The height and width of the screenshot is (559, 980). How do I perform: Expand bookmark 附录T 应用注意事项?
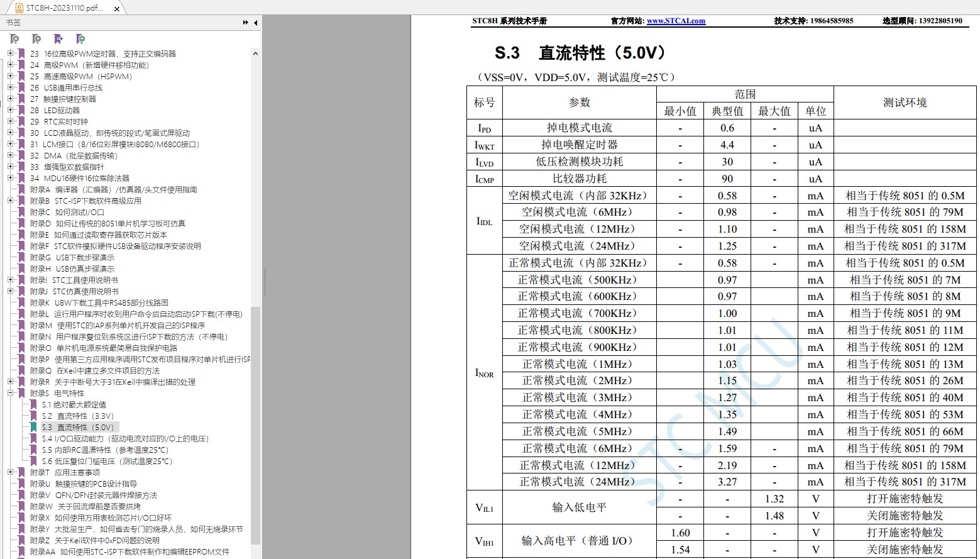pyautogui.click(x=10, y=472)
